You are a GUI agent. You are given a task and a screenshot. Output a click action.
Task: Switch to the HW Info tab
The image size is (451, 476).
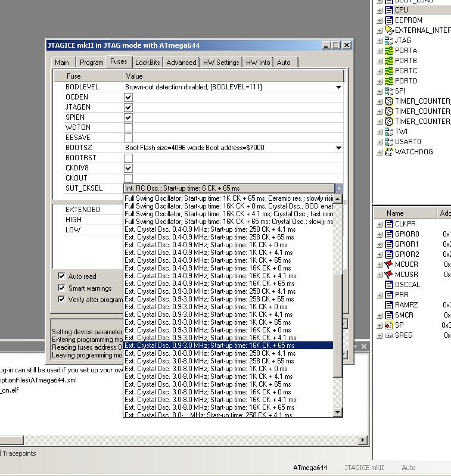[258, 62]
